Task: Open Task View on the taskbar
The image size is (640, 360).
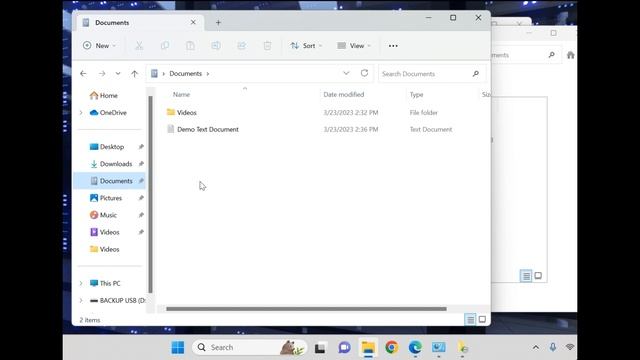Action: (320, 348)
